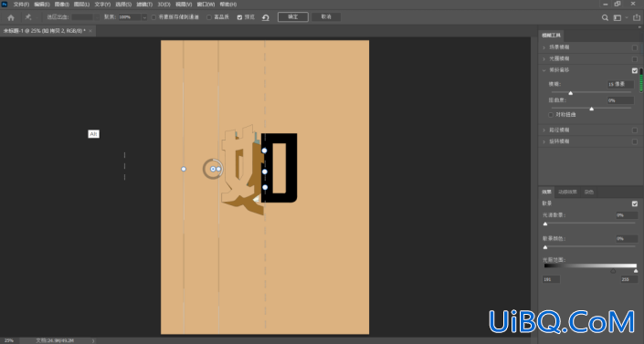Click the 取消 button
This screenshot has width=644, height=344.
pyautogui.click(x=326, y=16)
